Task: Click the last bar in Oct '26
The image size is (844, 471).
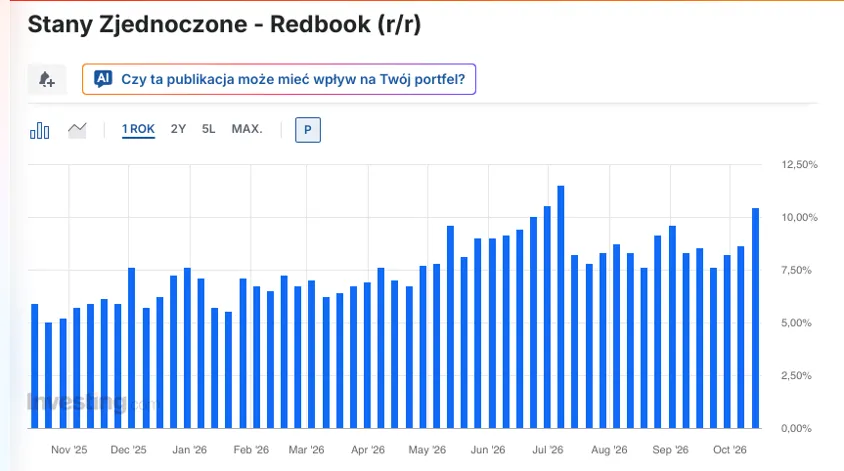Action: point(755,318)
